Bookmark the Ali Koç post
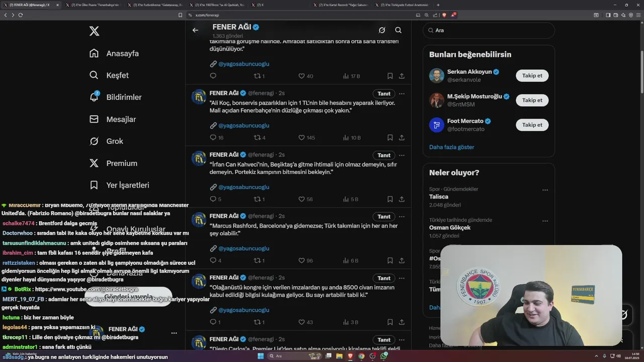 coord(390,137)
